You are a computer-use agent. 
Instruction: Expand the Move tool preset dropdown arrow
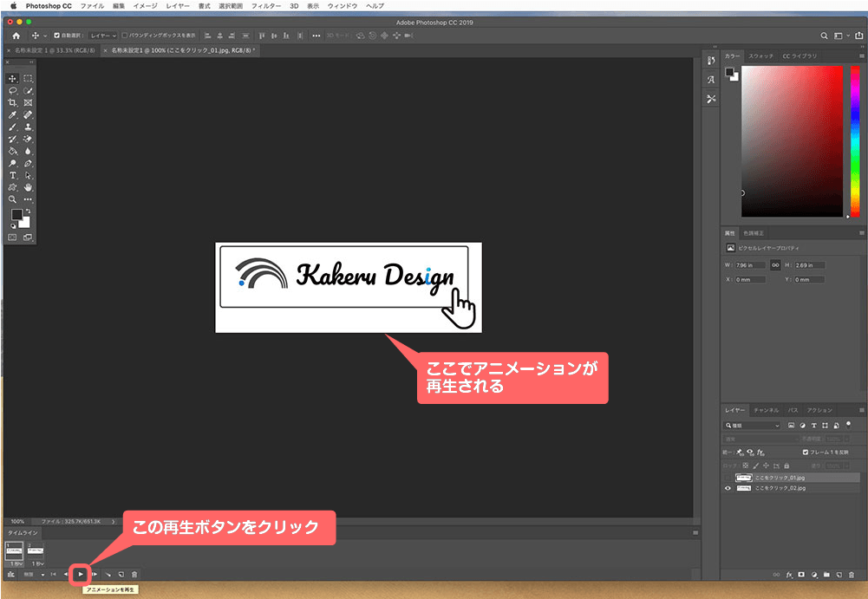45,36
